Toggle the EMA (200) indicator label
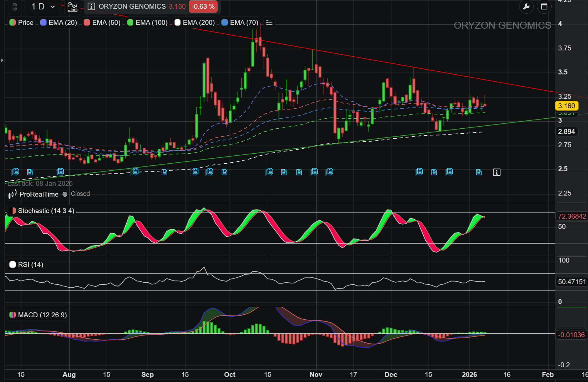 coord(194,23)
